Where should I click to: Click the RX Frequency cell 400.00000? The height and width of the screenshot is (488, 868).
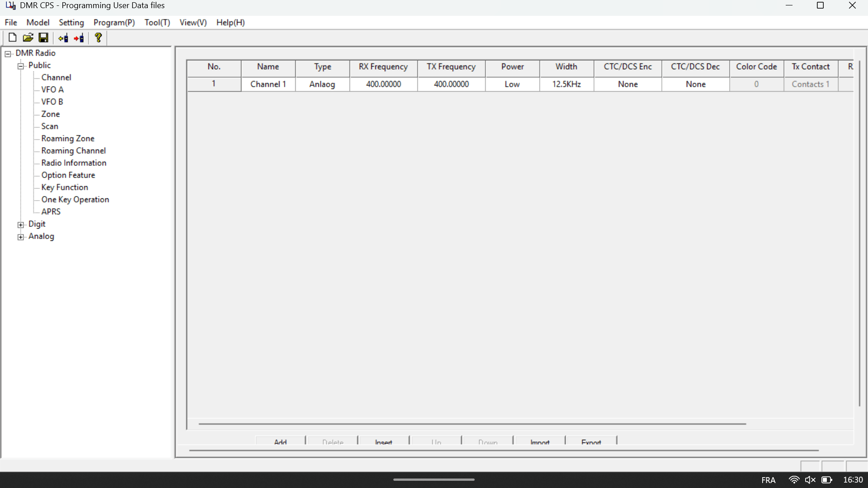(383, 84)
